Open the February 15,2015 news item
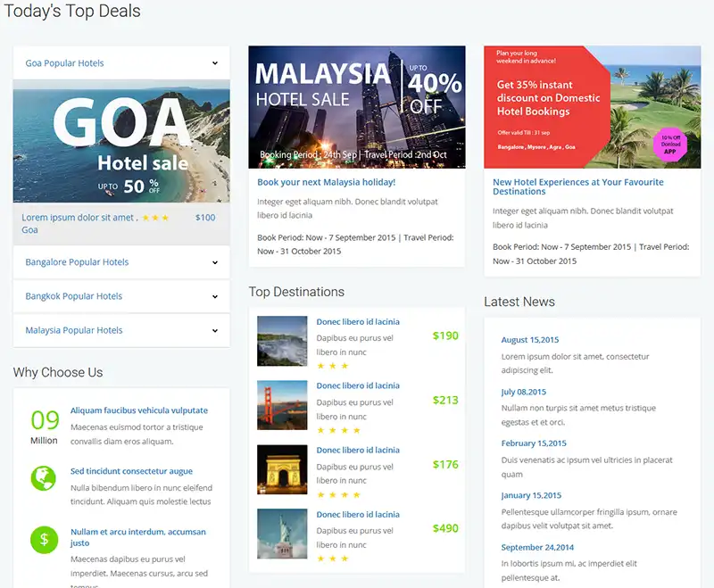714x588 pixels. (x=534, y=443)
